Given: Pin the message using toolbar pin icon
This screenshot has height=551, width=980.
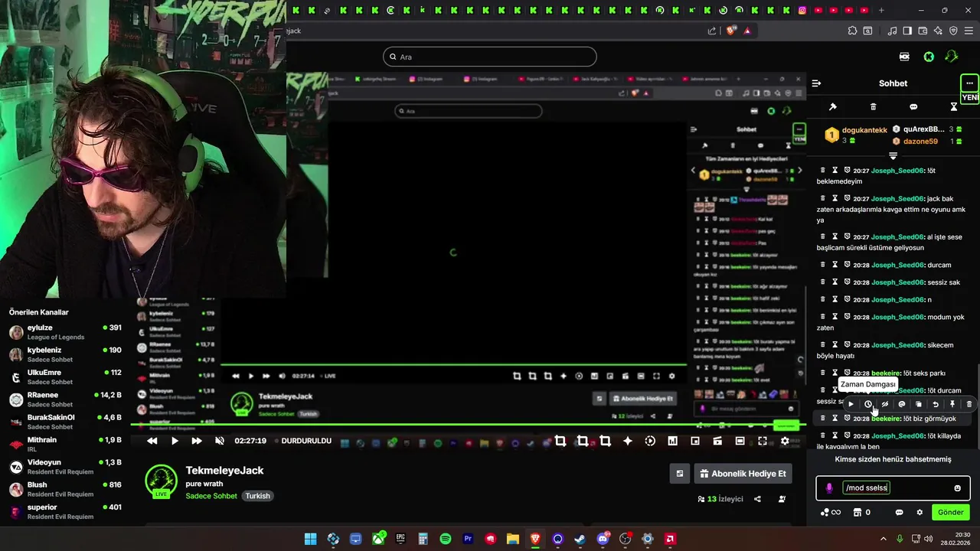Looking at the screenshot, I should coord(952,404).
